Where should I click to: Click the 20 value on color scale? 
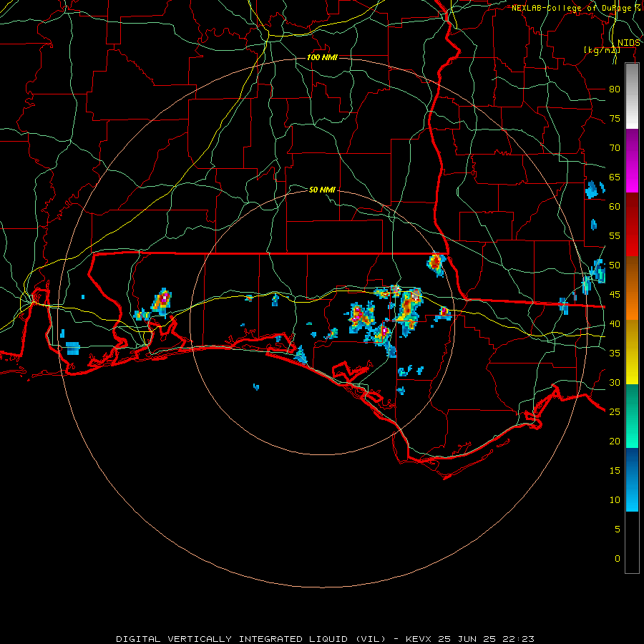[615, 441]
